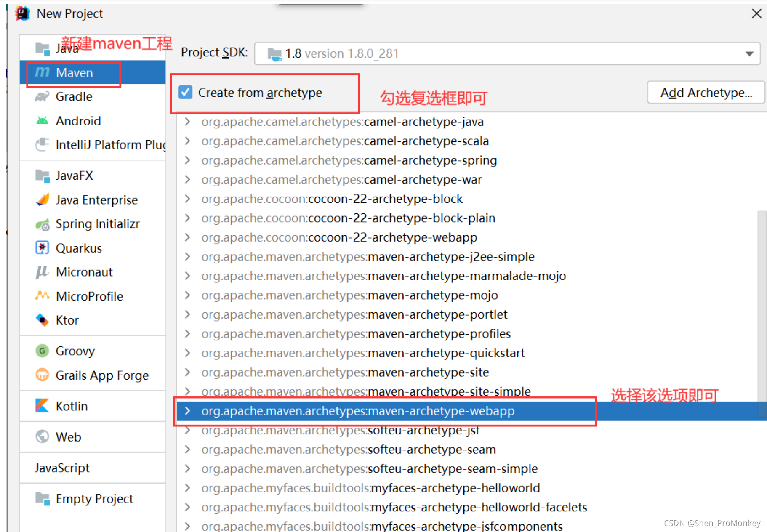Select Maven project type

coord(93,72)
